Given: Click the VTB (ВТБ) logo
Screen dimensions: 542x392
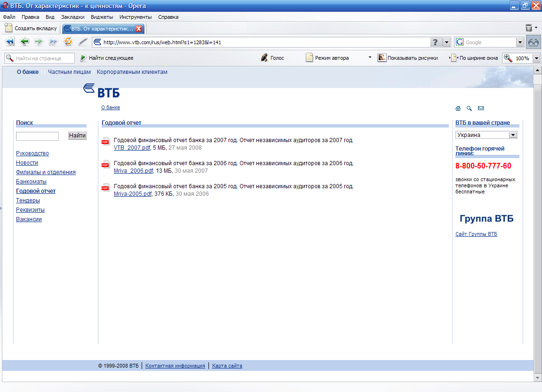Looking at the screenshot, I should (x=102, y=91).
